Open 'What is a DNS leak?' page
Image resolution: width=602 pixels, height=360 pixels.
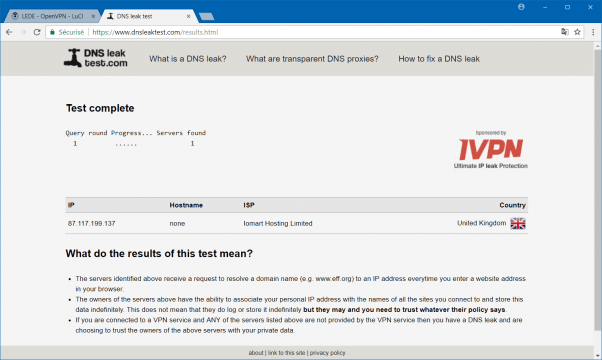coord(188,59)
